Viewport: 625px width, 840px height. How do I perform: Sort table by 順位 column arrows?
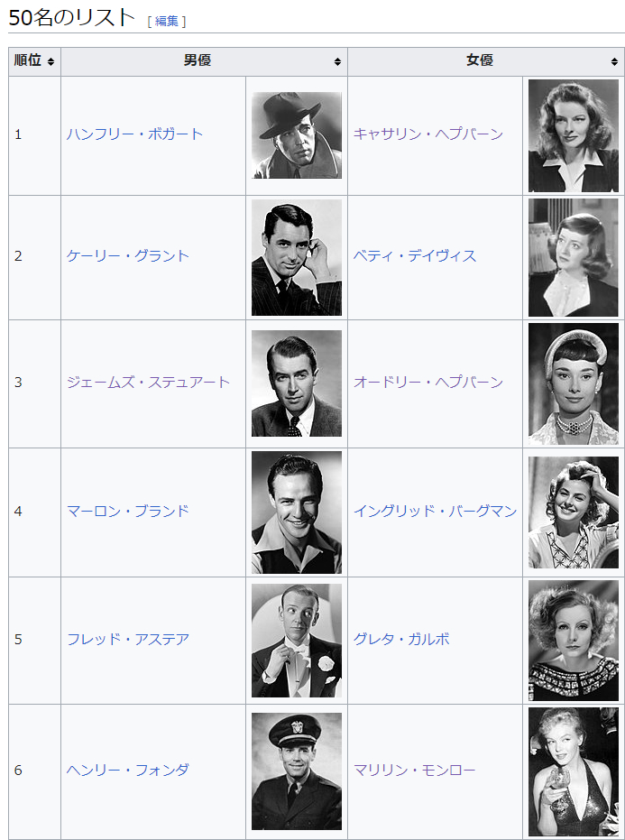pos(51,61)
